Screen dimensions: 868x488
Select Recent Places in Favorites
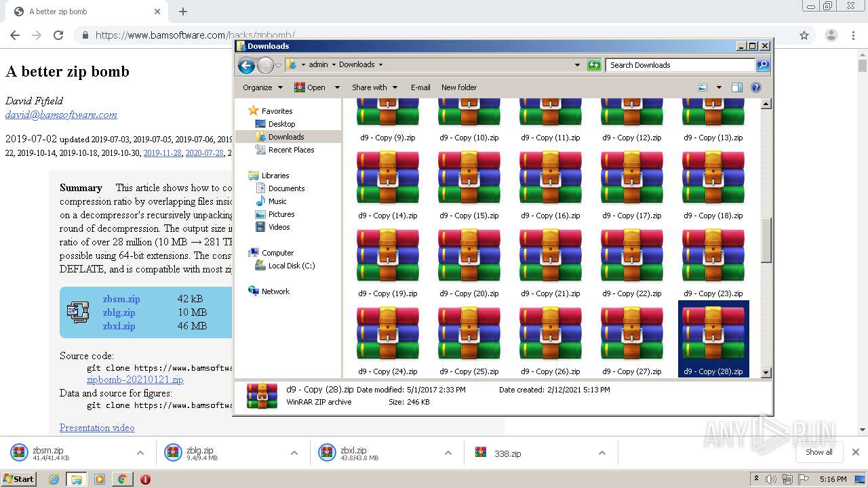[291, 150]
